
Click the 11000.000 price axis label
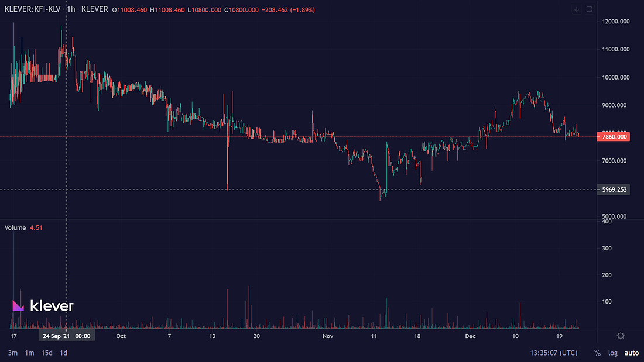[616, 49]
